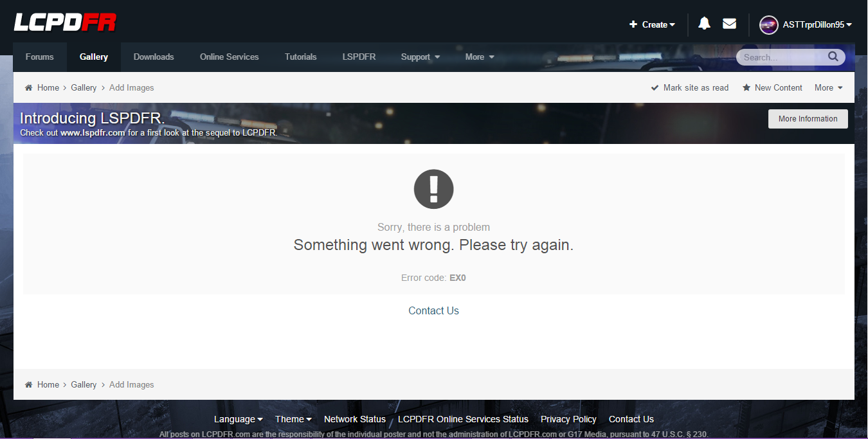This screenshot has height=439, width=868.
Task: Open the notifications bell icon
Action: point(704,24)
